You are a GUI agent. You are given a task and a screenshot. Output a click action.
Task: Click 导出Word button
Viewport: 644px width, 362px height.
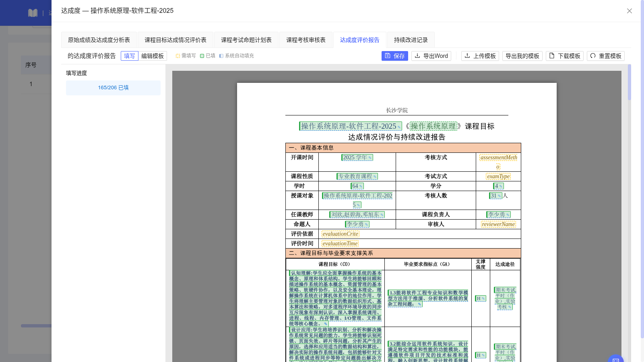431,56
